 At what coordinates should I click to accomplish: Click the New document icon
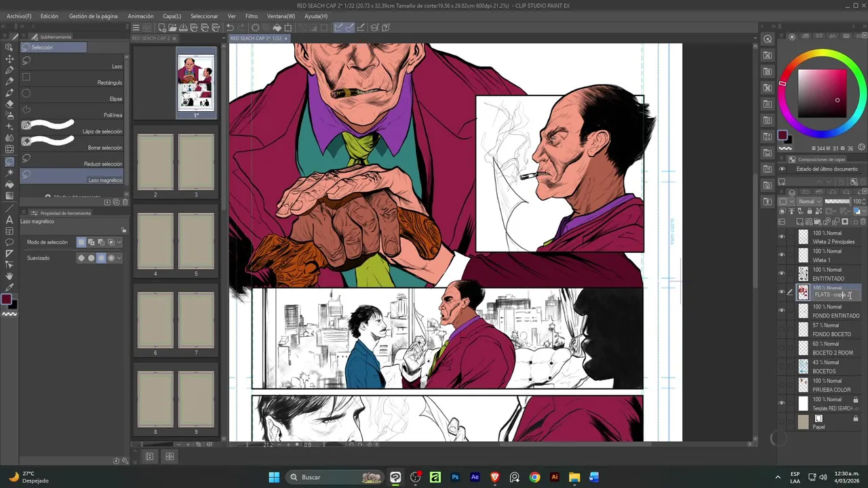point(161,28)
